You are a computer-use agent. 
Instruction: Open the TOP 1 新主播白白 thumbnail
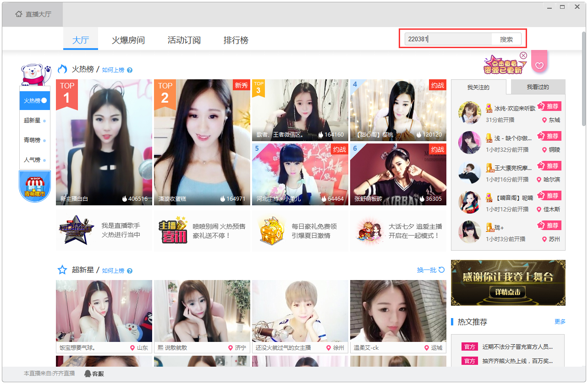104,142
